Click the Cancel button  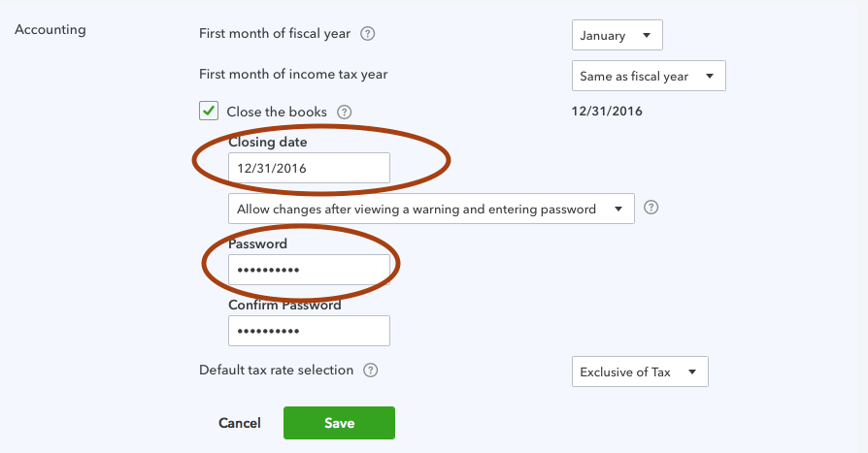tap(240, 423)
